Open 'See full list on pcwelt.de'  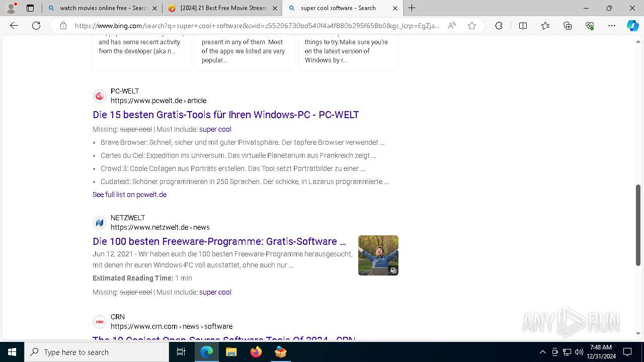tap(129, 195)
